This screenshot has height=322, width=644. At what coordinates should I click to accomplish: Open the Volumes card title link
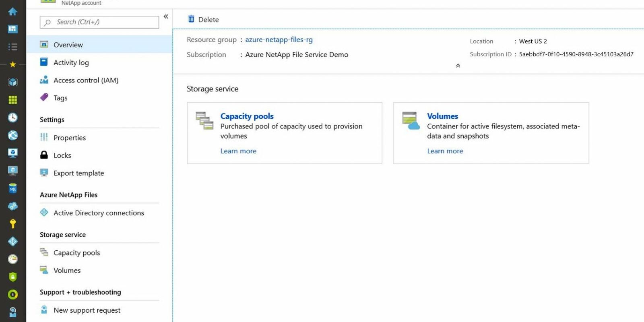pos(442,116)
